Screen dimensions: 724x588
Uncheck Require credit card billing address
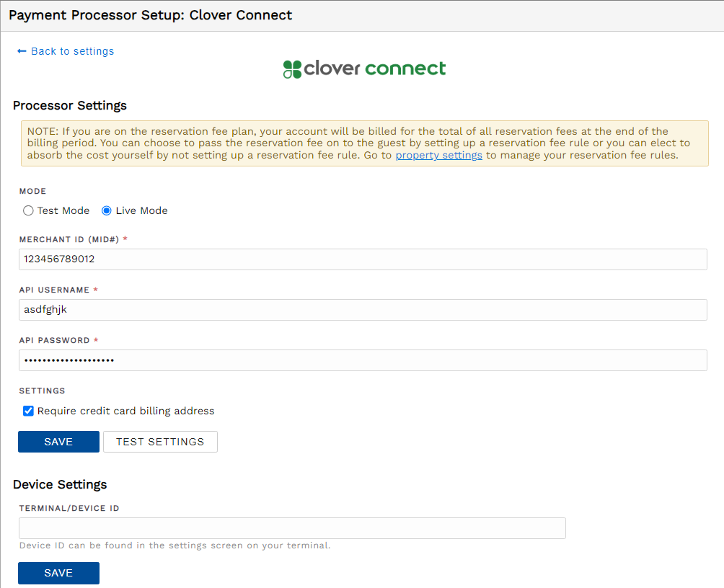[27, 411]
